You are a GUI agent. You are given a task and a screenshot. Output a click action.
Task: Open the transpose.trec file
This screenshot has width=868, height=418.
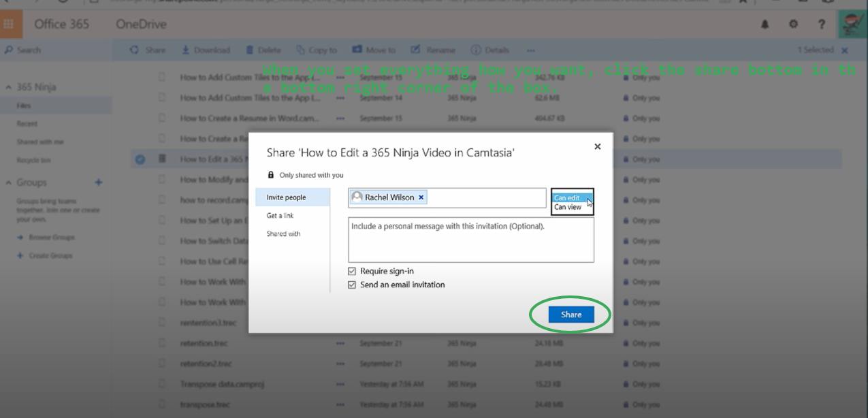coord(205,404)
